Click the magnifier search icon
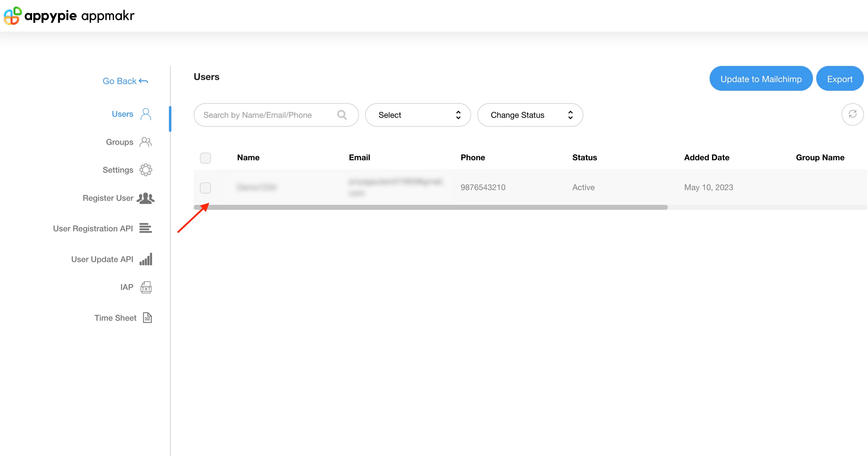 pyautogui.click(x=342, y=115)
